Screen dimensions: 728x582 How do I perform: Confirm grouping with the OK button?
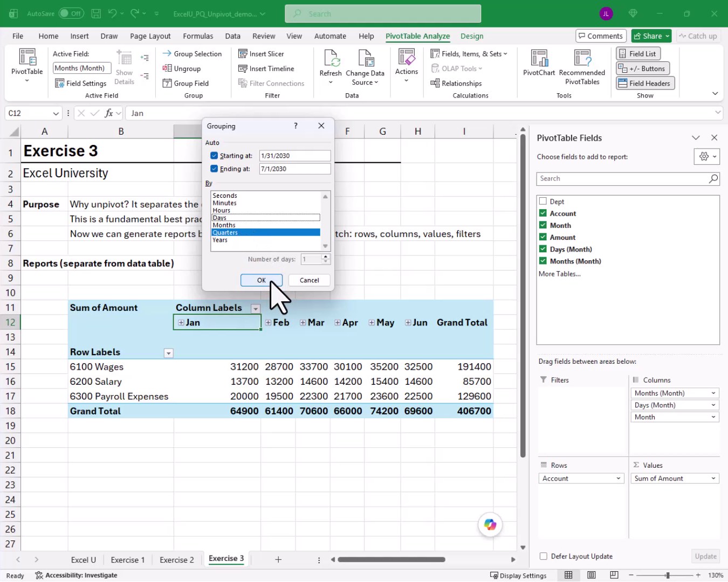tap(261, 280)
